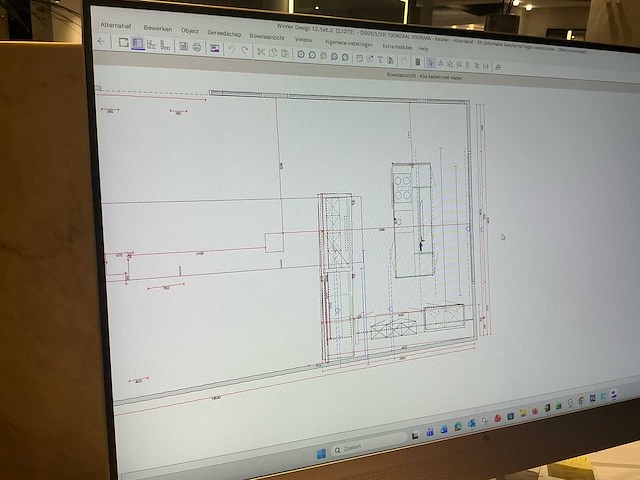This screenshot has height=480, width=640.
Task: Click the scissors cut icon
Action: (261, 51)
